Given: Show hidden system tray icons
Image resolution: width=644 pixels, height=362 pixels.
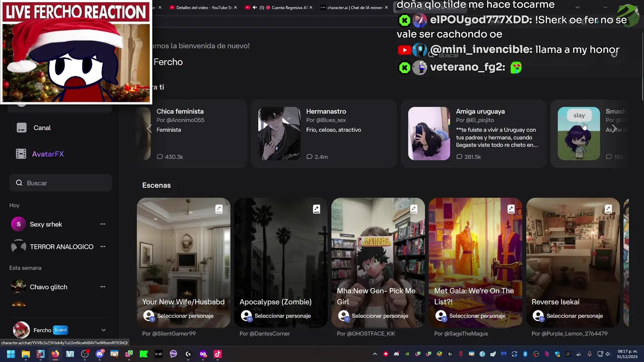Looking at the screenshot, I should [375, 354].
